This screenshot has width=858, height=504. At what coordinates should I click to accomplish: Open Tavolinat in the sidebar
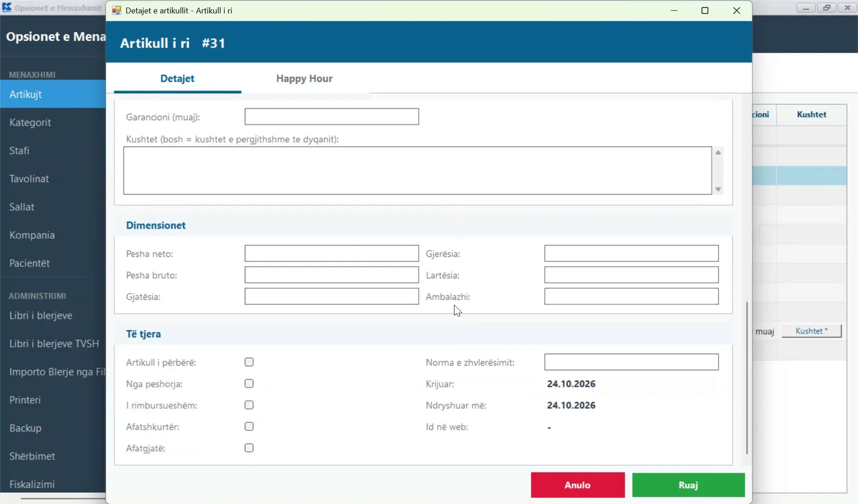tap(53, 179)
